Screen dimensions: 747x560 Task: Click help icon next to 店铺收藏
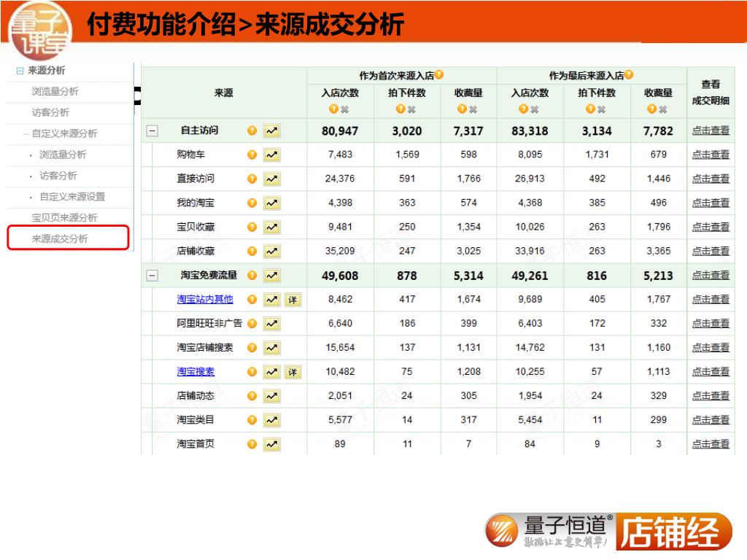(252, 251)
